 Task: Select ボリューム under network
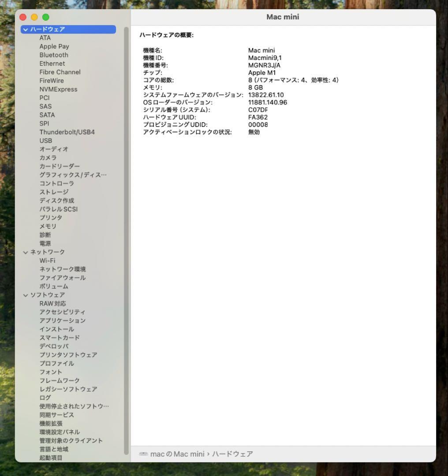[54, 286]
